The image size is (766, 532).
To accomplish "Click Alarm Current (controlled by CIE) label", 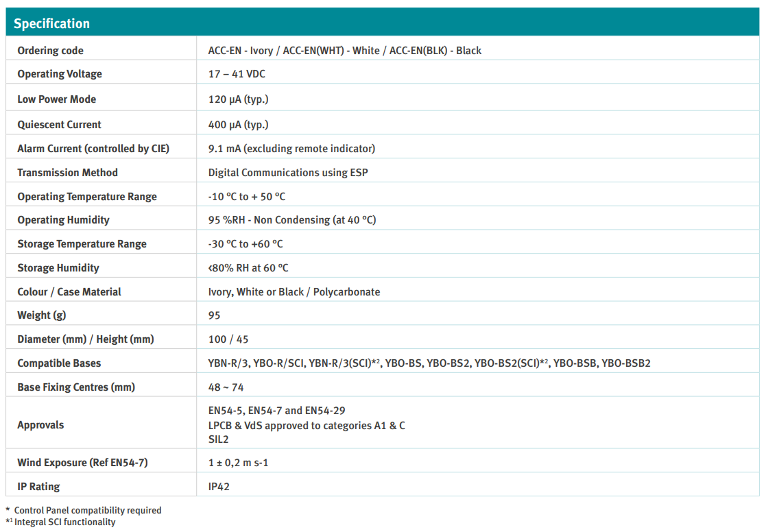I will (x=93, y=149).
